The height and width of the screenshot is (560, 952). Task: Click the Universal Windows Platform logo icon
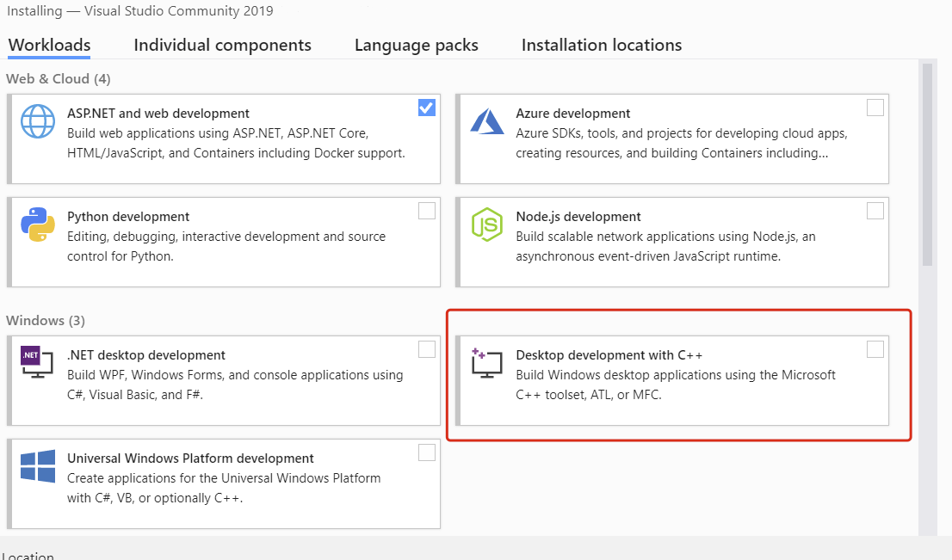pyautogui.click(x=38, y=466)
